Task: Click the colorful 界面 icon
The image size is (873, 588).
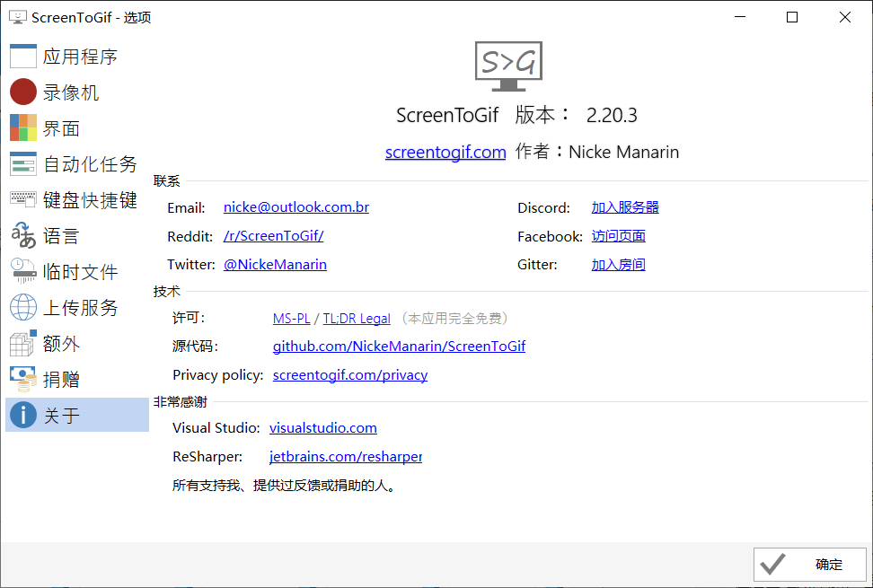Action: point(22,128)
